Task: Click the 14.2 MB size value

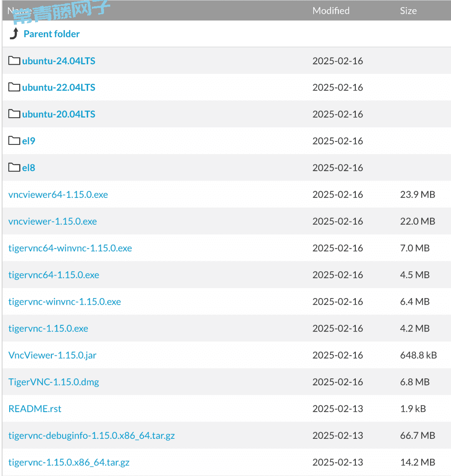Action: [x=418, y=462]
